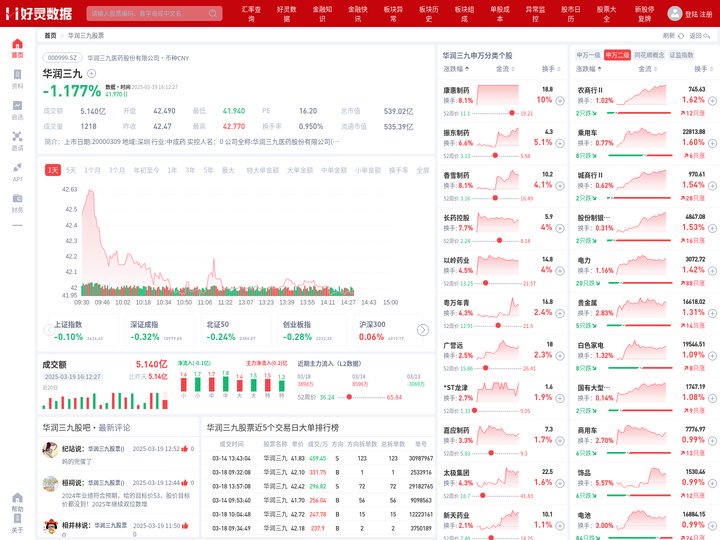720x540 pixels.
Task: Sort sector list by 涨跌幅
Action: coord(589,69)
